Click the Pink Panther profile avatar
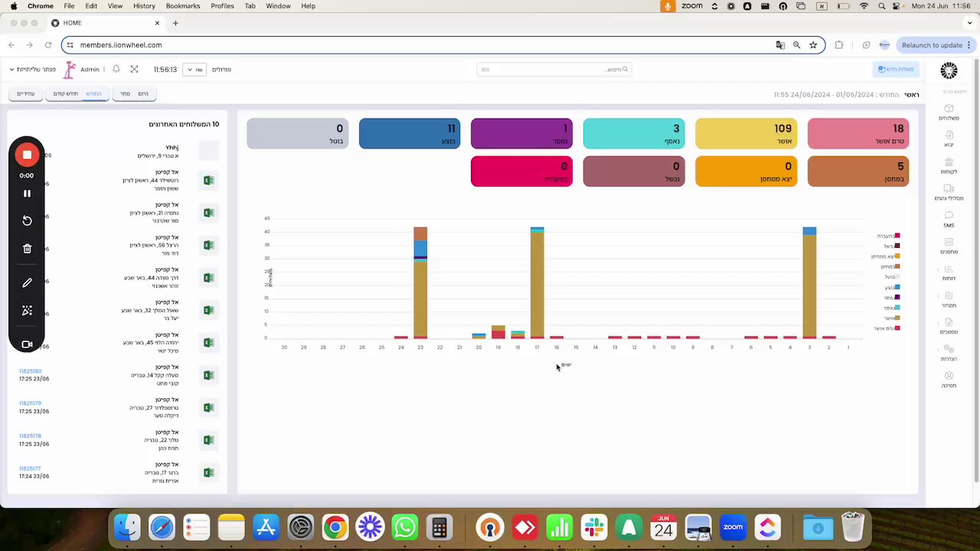This screenshot has width=980, height=551. tap(70, 70)
